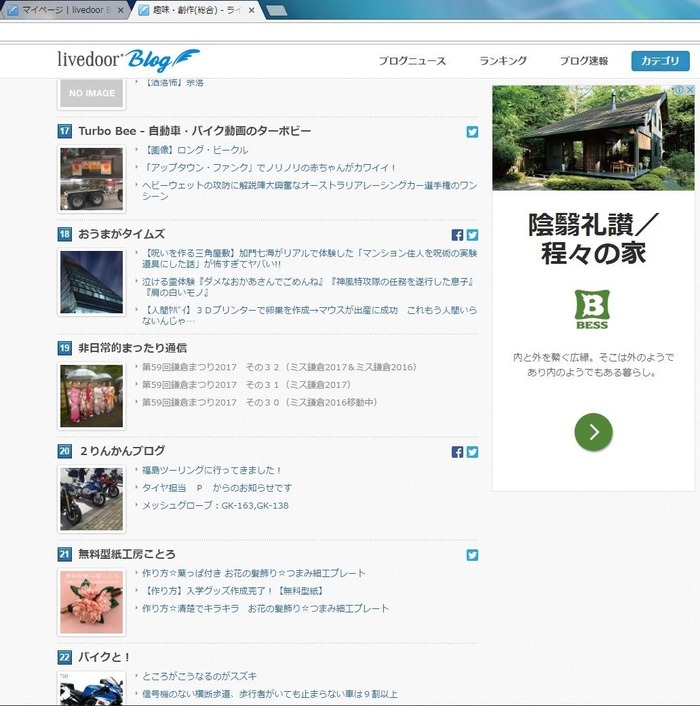Open 鎌倉まつり2017 その30 article

[260, 402]
